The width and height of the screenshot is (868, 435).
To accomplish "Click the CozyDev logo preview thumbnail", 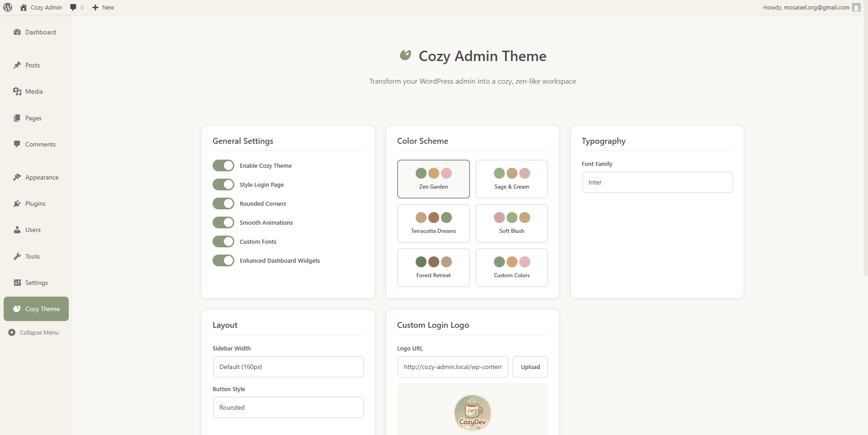I will (x=473, y=412).
